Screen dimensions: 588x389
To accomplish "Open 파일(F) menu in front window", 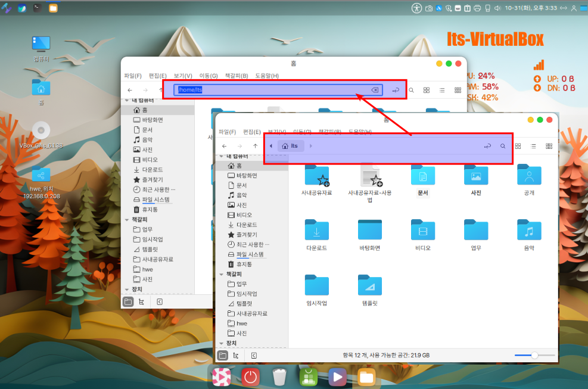I will tap(227, 132).
